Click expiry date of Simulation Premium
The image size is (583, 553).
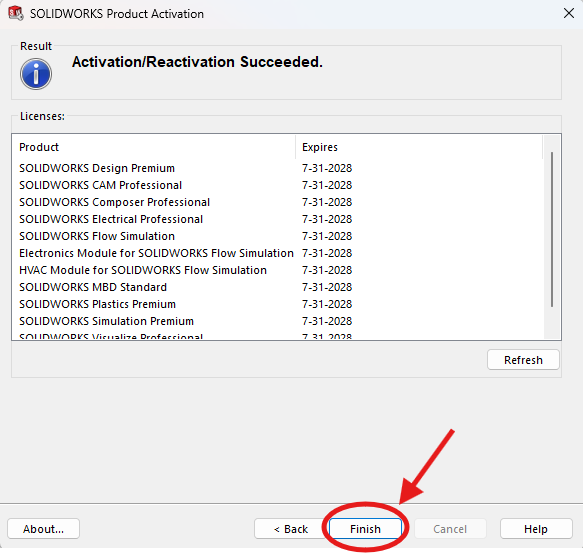327,321
